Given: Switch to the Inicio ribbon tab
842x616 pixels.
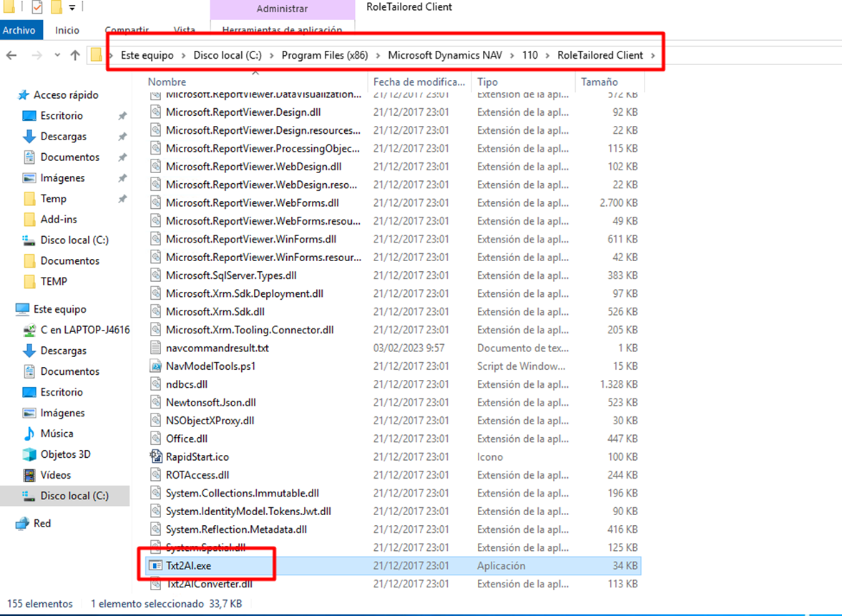Looking at the screenshot, I should click(x=67, y=30).
